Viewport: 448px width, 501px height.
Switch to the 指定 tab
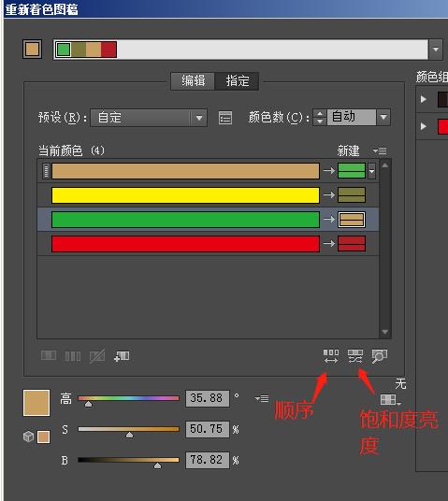(237, 80)
